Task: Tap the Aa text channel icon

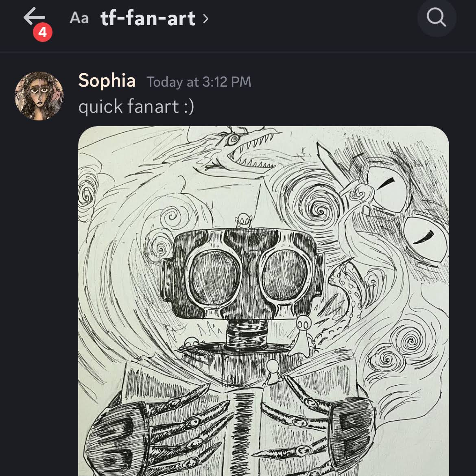Action: click(x=79, y=18)
